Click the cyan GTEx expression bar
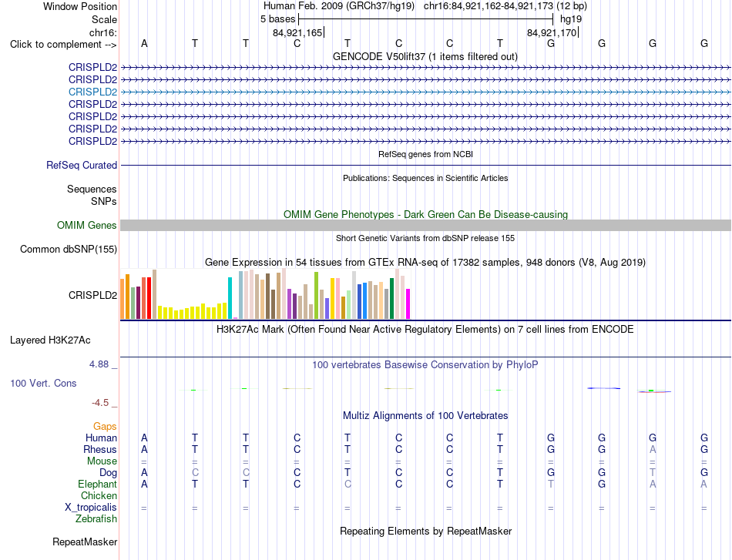 [230, 298]
